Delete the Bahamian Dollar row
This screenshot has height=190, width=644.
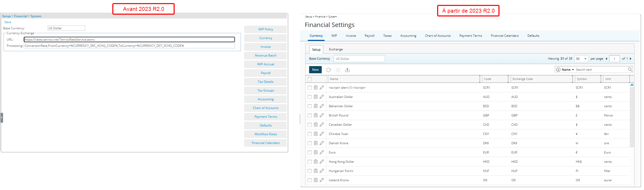click(x=316, y=106)
